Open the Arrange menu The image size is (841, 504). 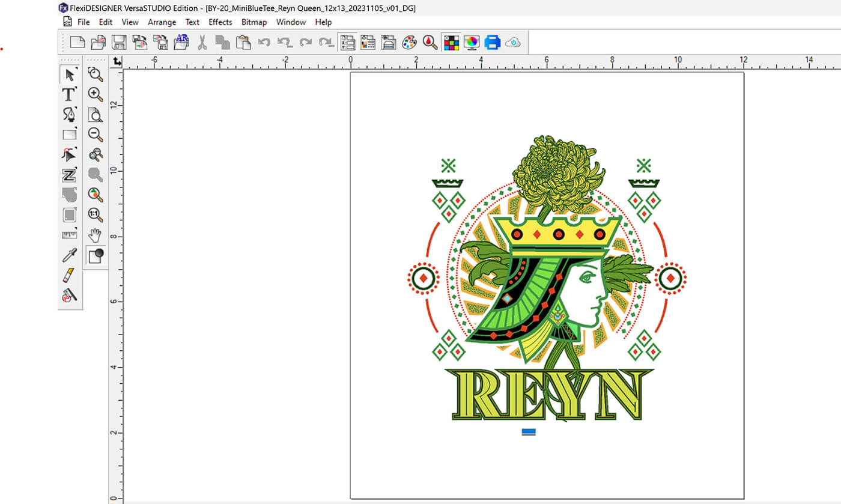(162, 22)
